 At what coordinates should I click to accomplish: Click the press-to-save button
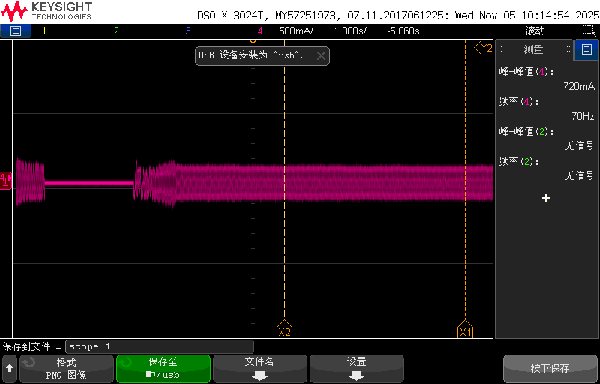[x=550, y=369]
